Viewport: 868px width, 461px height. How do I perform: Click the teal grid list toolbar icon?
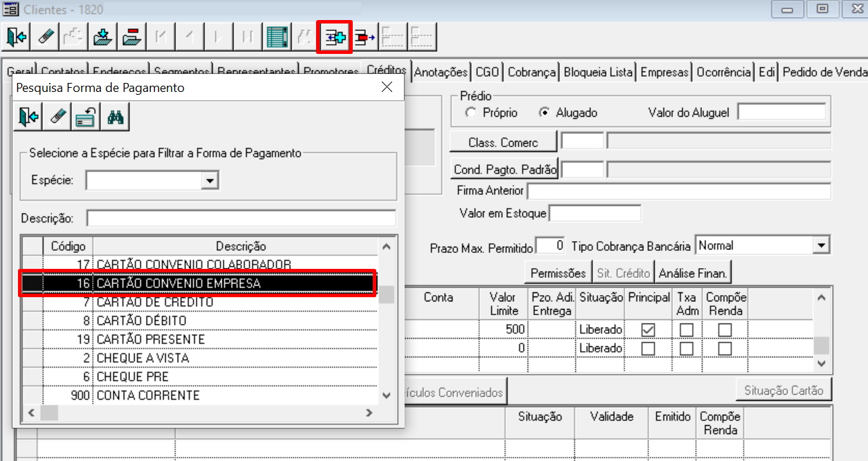coord(277,37)
